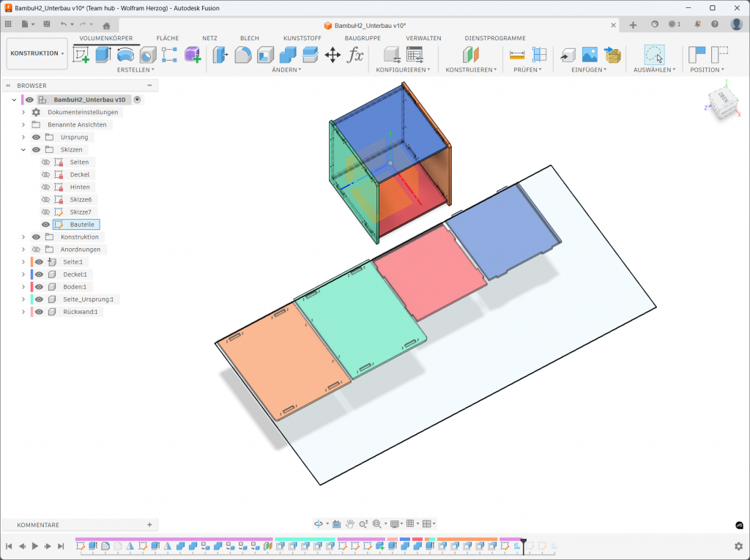Click the Create Sketch icon

tap(81, 55)
